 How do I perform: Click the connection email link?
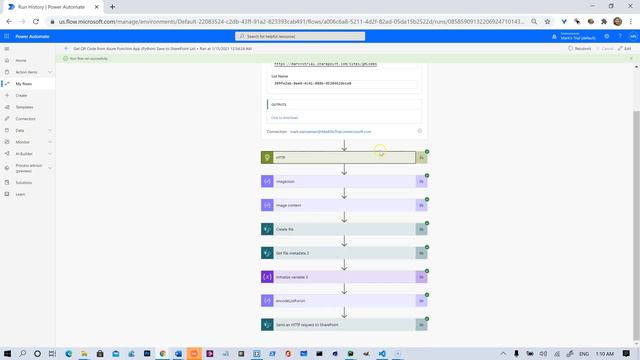331,132
